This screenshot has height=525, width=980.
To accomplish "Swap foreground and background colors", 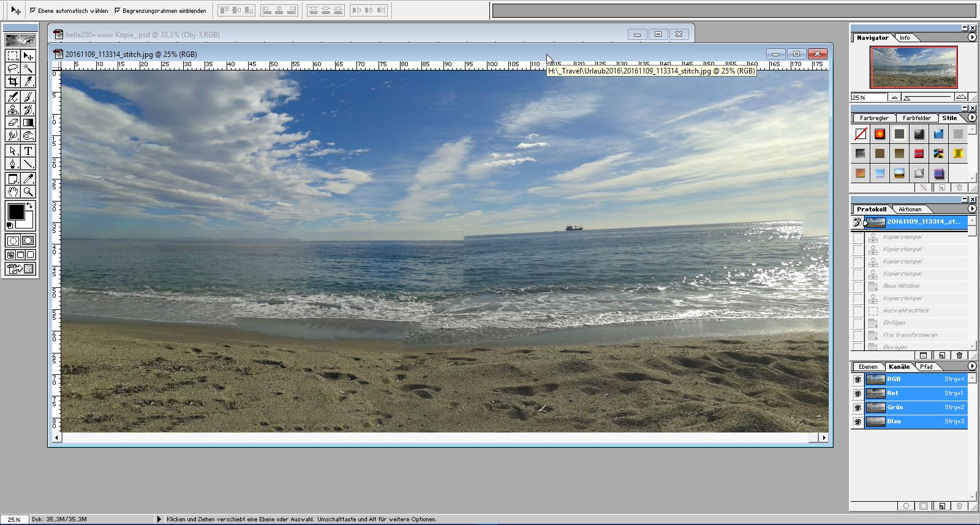I will tap(29, 205).
